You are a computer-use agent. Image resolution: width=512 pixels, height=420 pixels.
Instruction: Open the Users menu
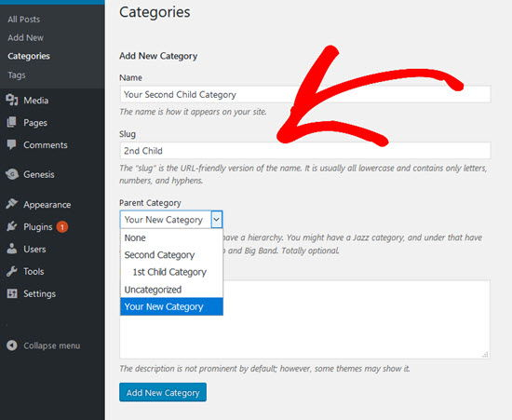click(34, 250)
